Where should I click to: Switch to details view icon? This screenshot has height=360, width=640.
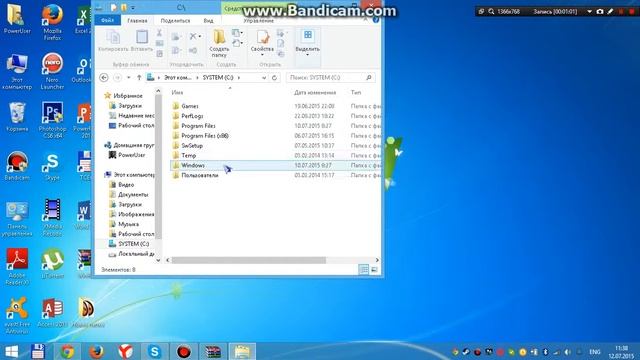click(363, 269)
